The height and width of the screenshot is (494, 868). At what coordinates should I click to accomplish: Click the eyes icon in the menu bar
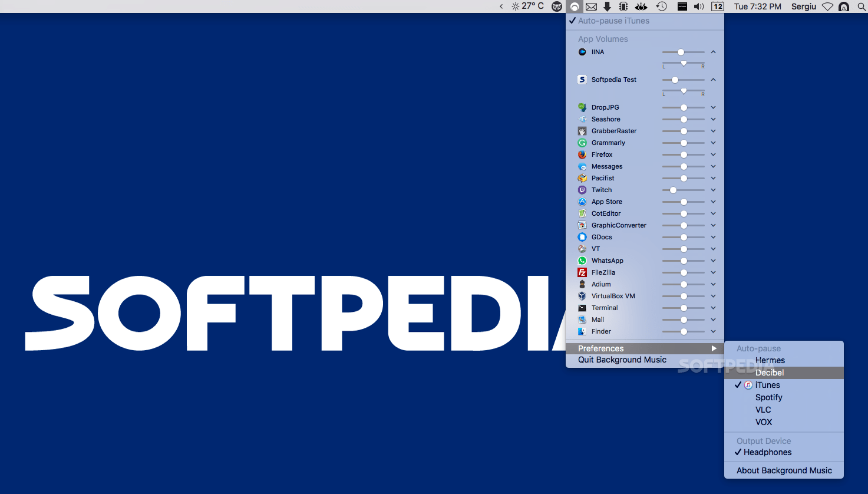pos(641,6)
